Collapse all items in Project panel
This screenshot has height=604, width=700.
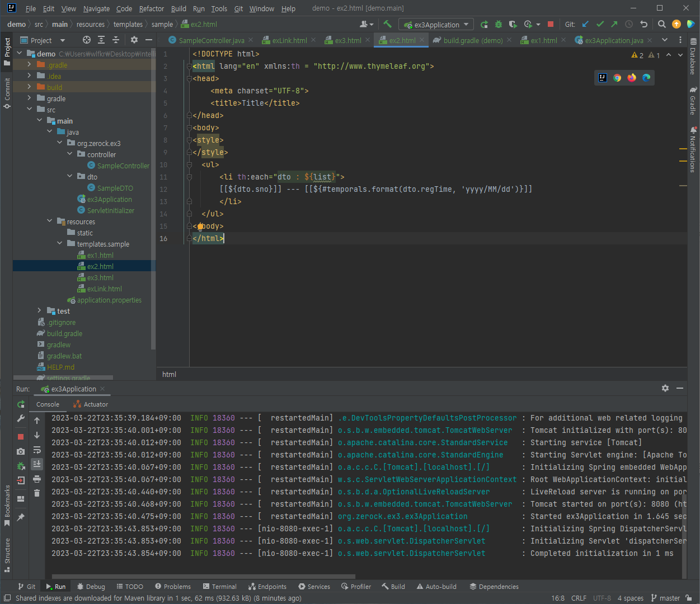116,40
